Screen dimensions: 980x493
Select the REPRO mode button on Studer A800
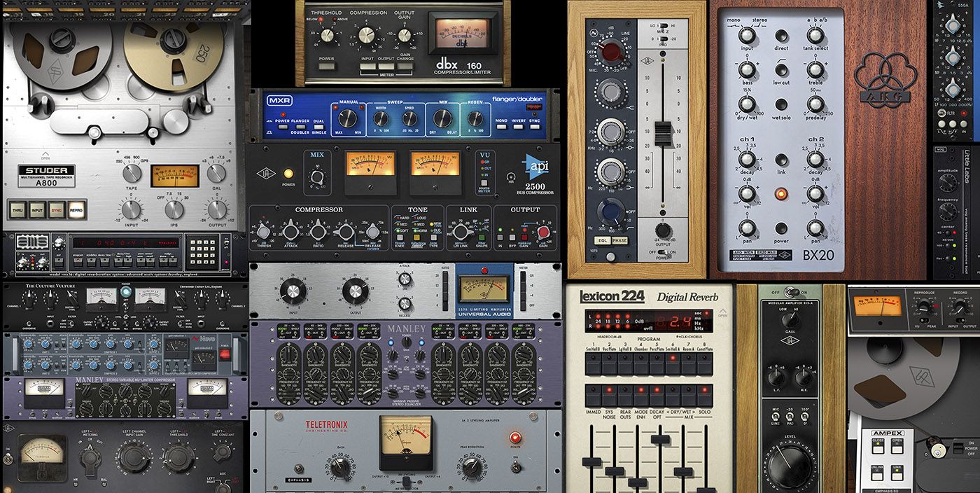76,209
